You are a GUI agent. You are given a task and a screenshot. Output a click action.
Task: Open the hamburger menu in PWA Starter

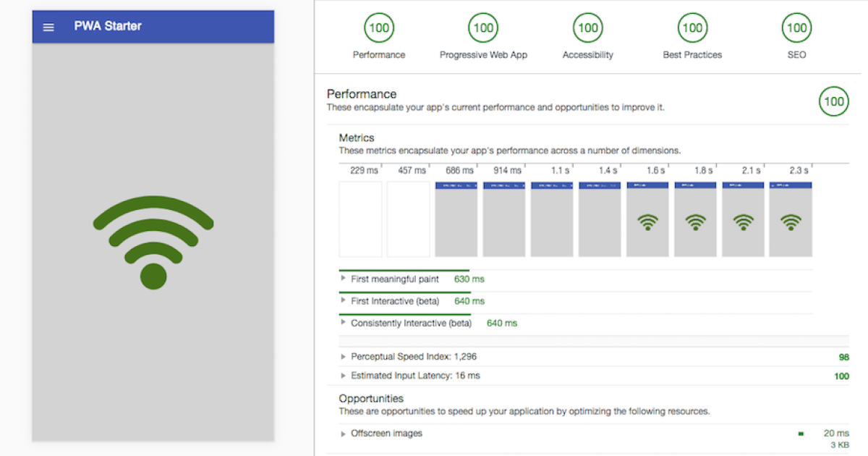click(x=48, y=28)
